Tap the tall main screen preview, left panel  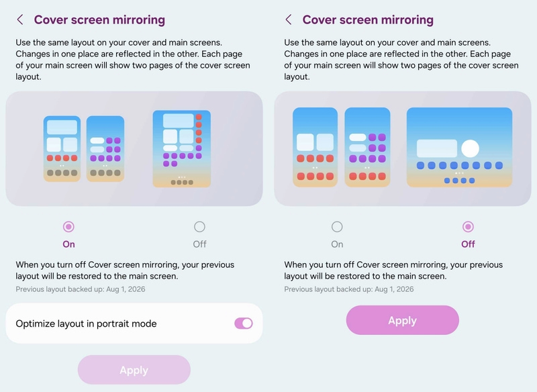[181, 148]
